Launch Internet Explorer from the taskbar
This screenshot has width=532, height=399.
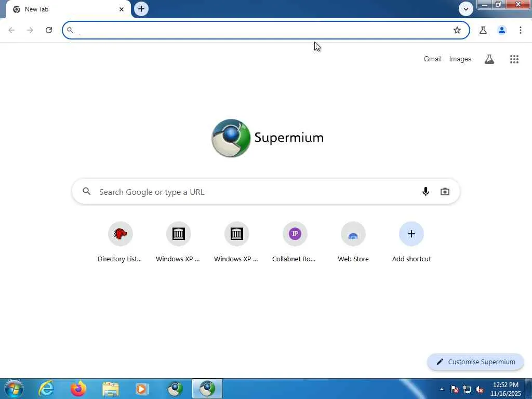click(46, 389)
